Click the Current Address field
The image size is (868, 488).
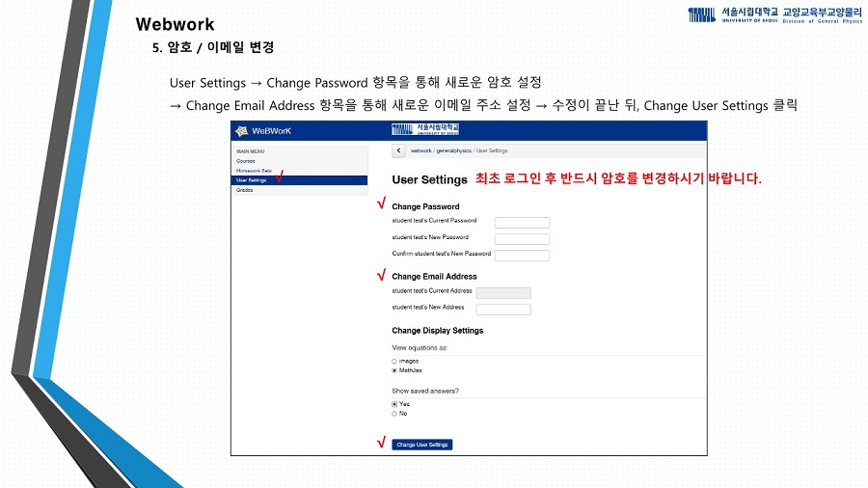point(503,292)
